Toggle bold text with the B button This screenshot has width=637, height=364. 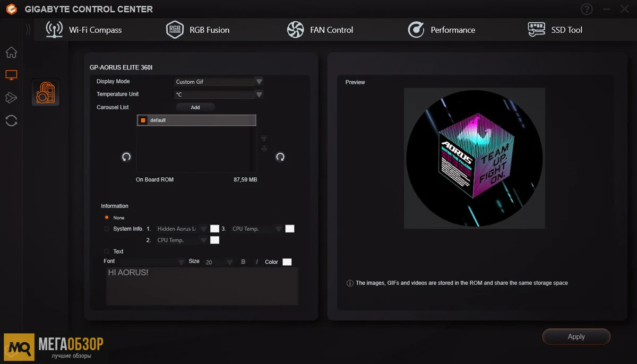click(x=244, y=262)
